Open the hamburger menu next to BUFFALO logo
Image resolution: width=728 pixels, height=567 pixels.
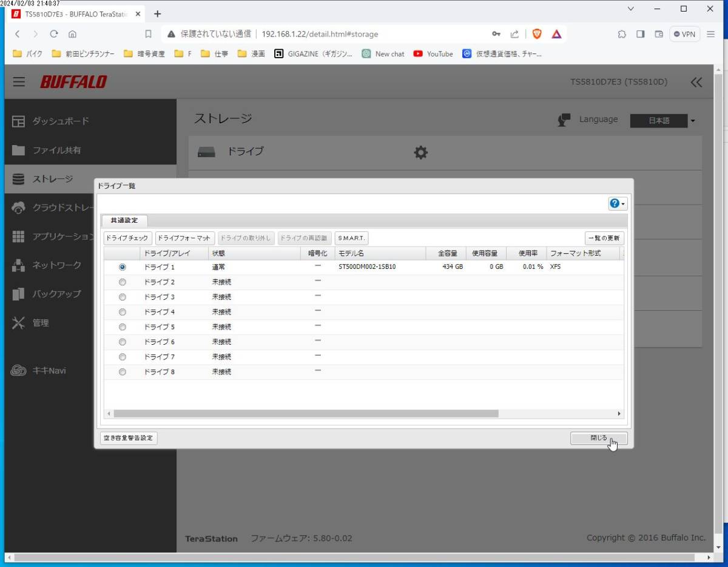(19, 82)
